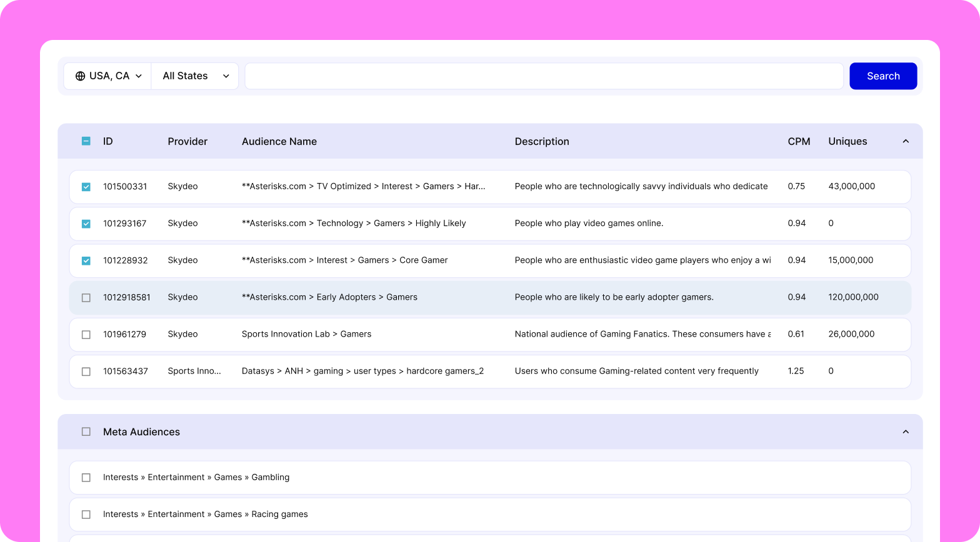980x542 pixels.
Task: Click the Uniques column header
Action: click(x=847, y=141)
